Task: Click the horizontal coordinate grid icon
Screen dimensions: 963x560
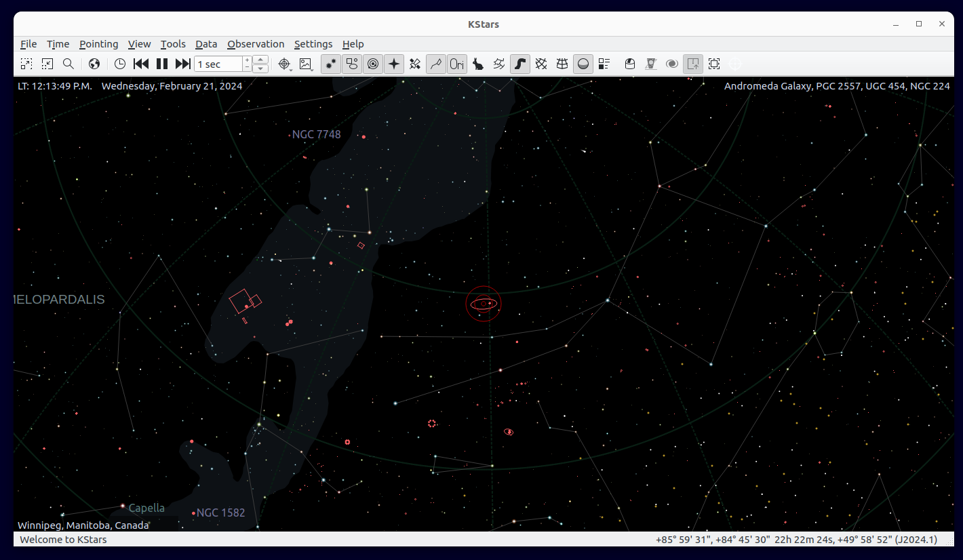Action: pos(562,64)
